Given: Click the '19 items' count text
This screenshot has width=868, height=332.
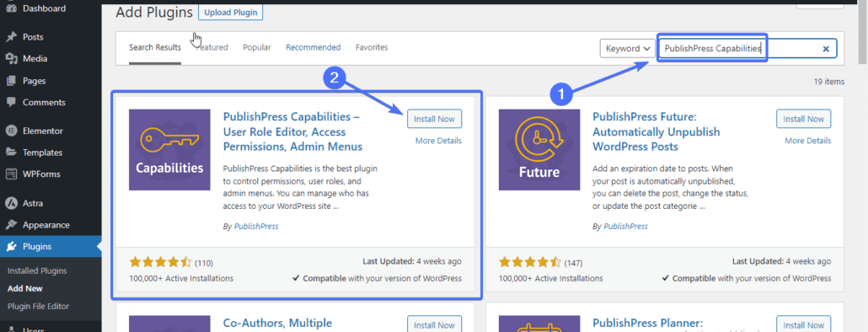Looking at the screenshot, I should 829,82.
